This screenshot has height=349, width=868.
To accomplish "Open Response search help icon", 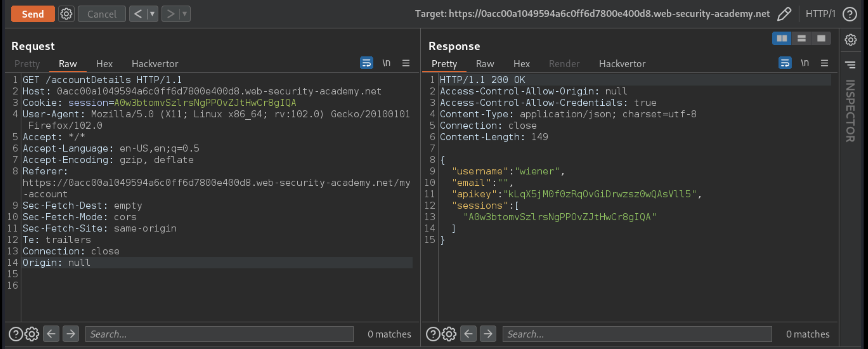I will pyautogui.click(x=433, y=334).
